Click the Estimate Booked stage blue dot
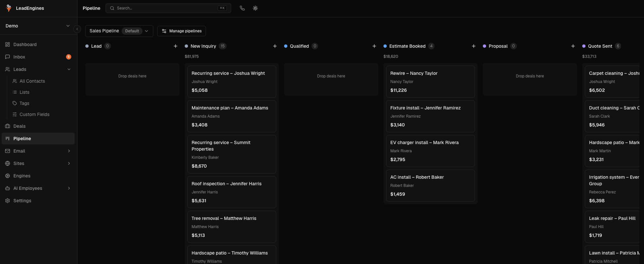The image size is (644, 264). tap(385, 46)
